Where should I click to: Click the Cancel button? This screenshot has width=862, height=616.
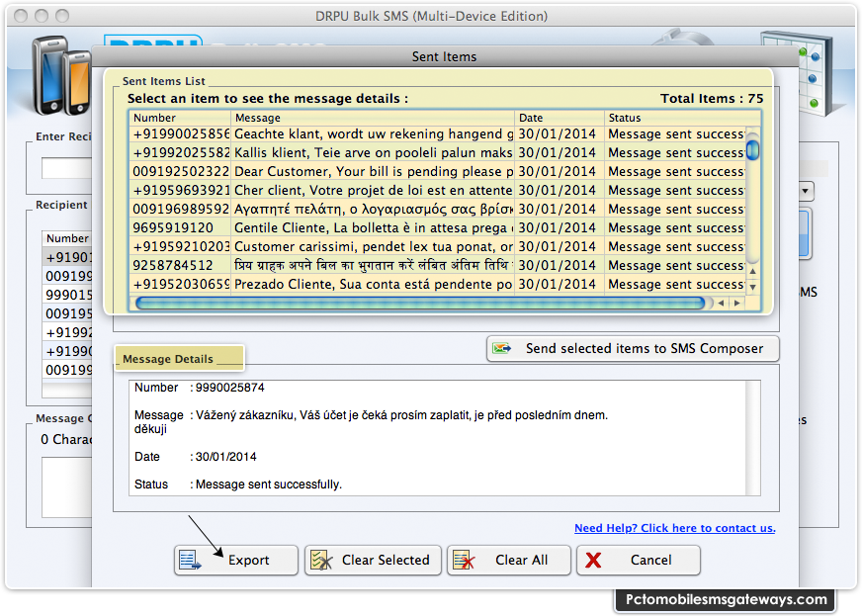(639, 560)
